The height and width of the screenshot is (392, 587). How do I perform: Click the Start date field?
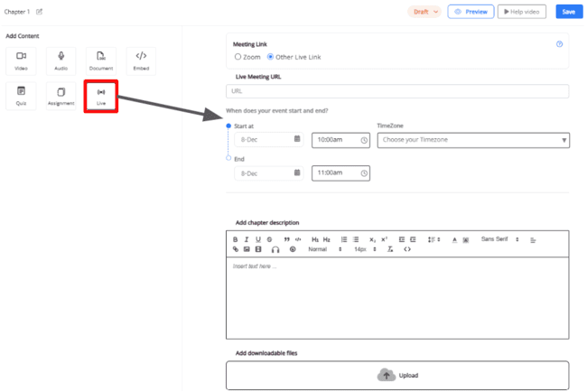269,140
